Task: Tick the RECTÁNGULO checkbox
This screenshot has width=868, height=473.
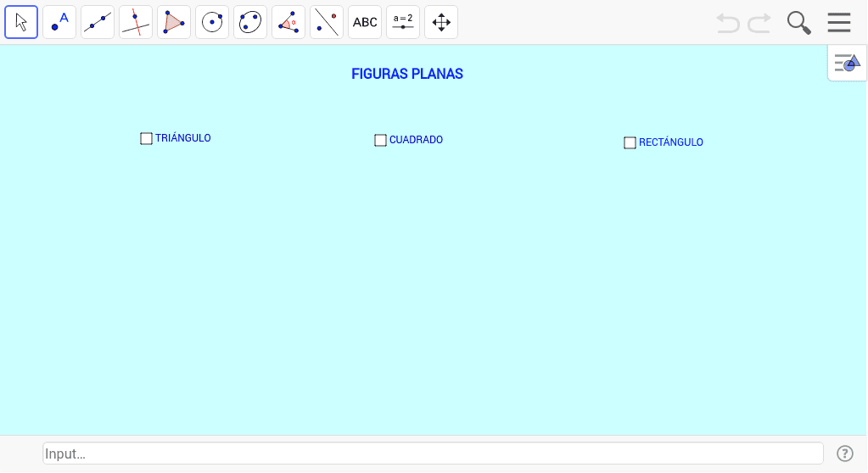Action: [630, 142]
